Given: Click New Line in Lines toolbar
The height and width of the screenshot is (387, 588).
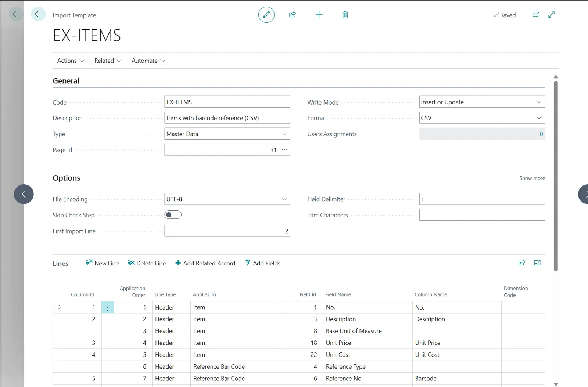Looking at the screenshot, I should 102,263.
